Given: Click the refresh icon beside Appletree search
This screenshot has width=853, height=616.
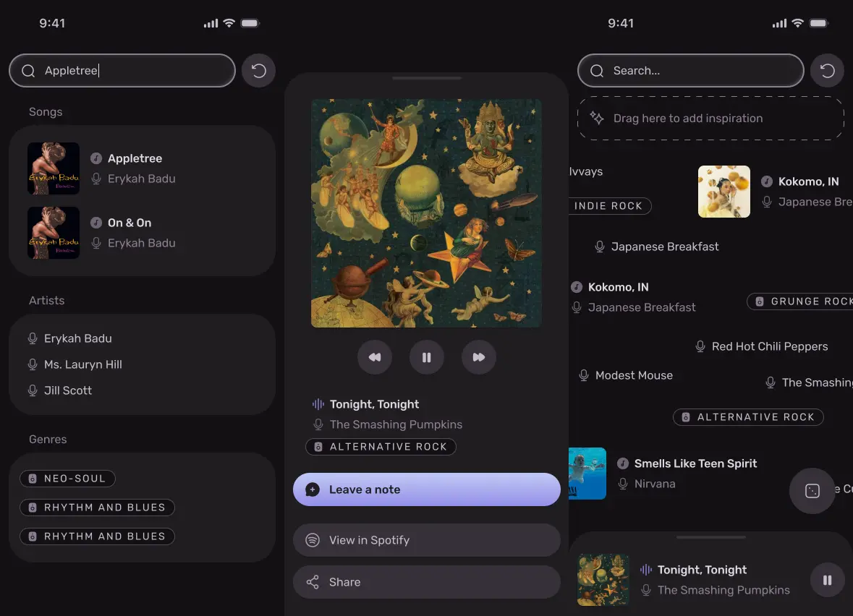Looking at the screenshot, I should (x=258, y=71).
